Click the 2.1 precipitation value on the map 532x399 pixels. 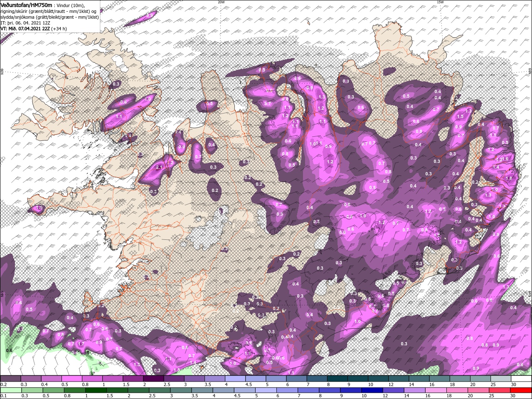click(159, 167)
